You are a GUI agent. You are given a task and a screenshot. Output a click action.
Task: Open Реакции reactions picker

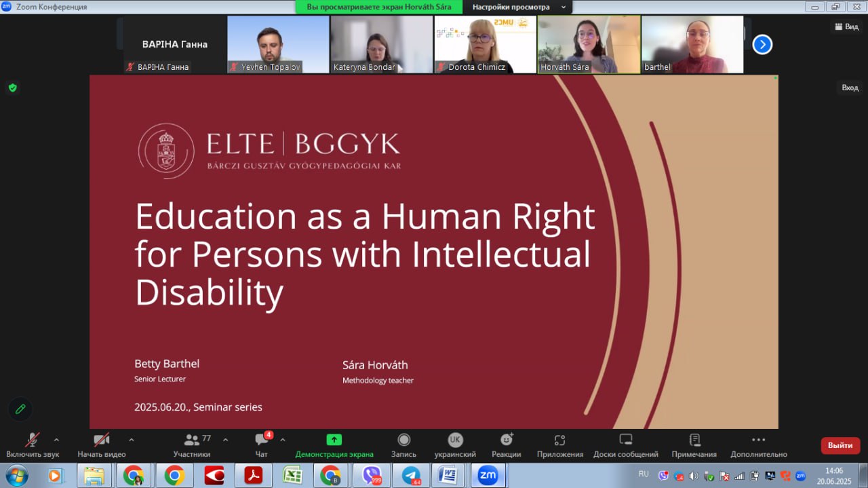pyautogui.click(x=506, y=445)
